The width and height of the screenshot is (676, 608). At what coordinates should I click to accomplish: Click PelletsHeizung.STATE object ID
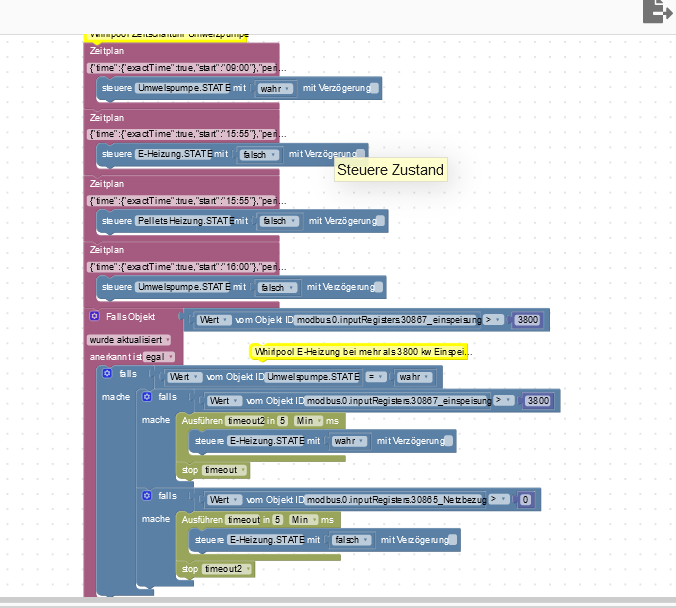click(185, 221)
